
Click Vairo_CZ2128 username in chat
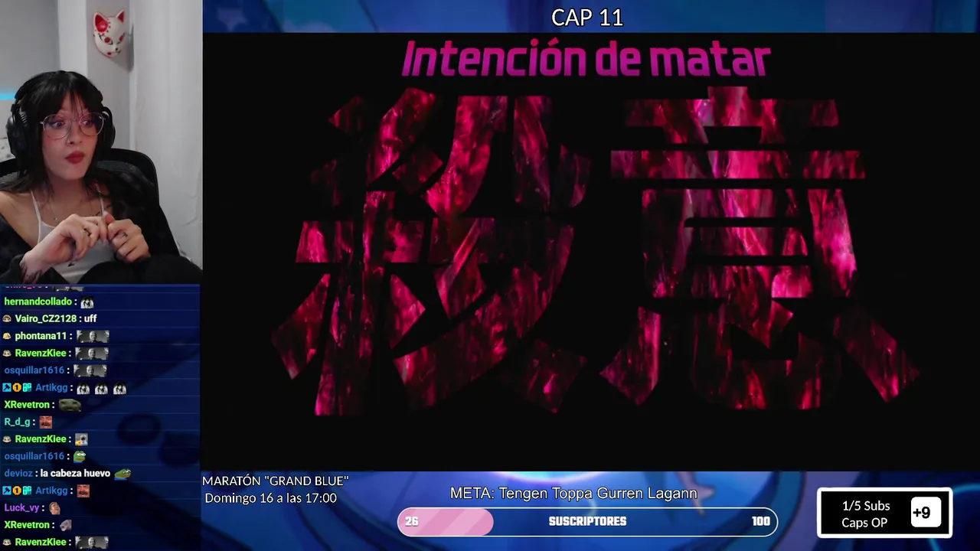click(46, 318)
